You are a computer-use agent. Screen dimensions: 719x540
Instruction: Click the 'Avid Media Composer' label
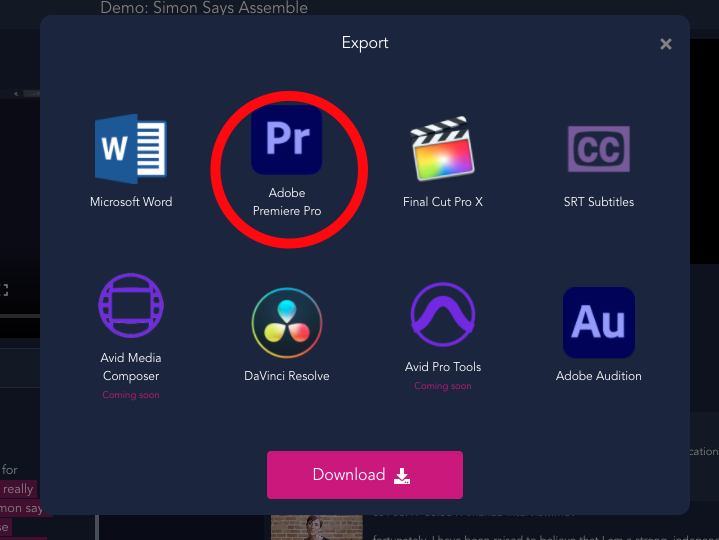click(131, 367)
